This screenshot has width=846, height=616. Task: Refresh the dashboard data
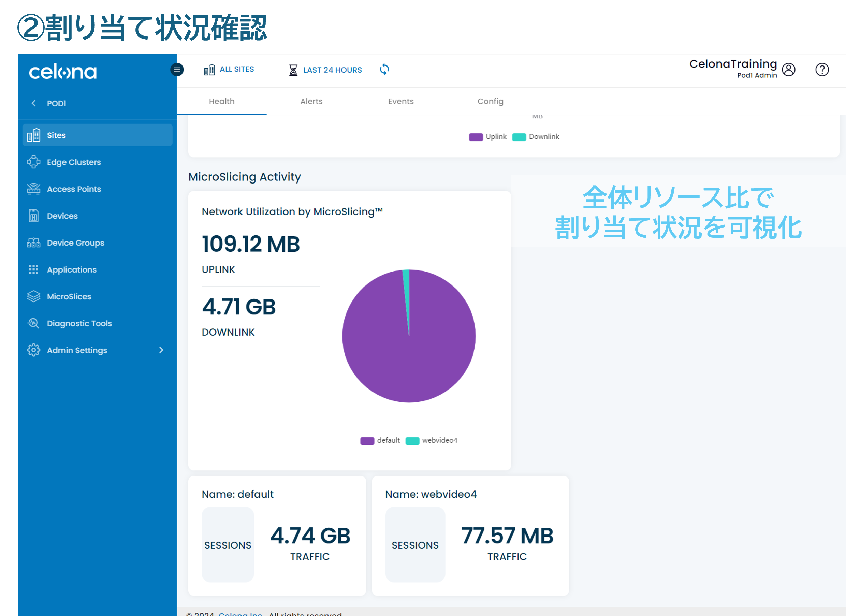(x=384, y=69)
